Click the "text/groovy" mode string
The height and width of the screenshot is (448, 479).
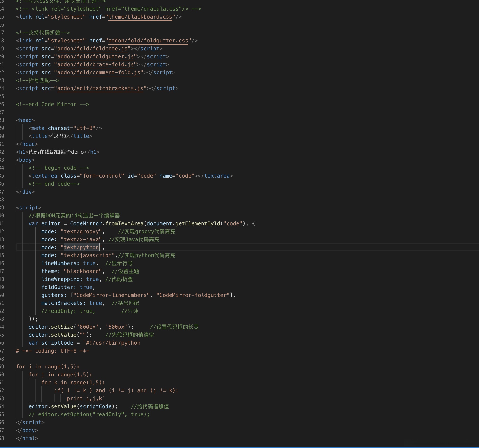[x=81, y=231]
